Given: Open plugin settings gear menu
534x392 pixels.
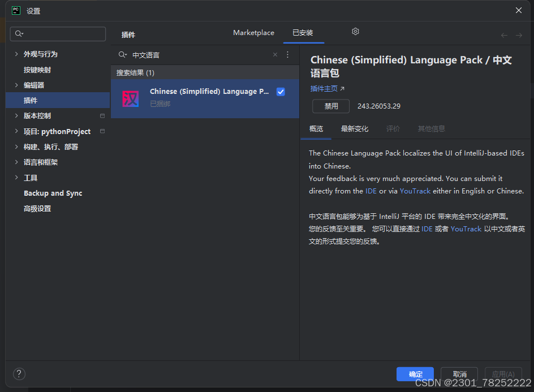Looking at the screenshot, I should 355,32.
